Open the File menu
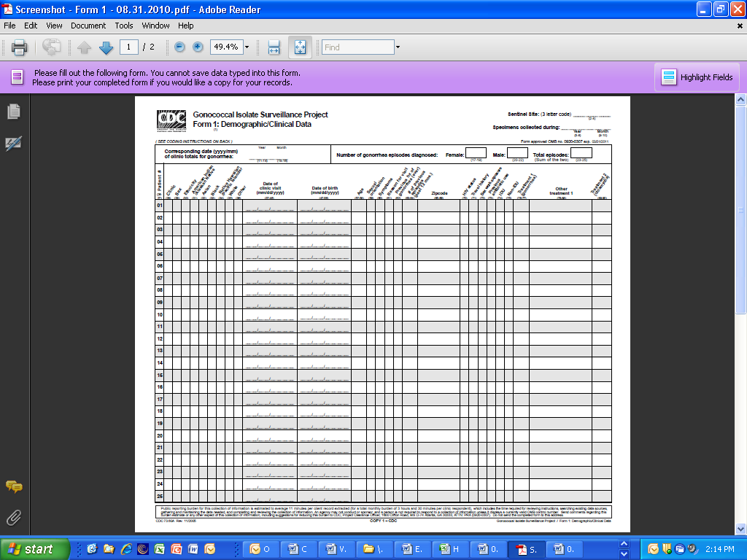 click(9, 26)
